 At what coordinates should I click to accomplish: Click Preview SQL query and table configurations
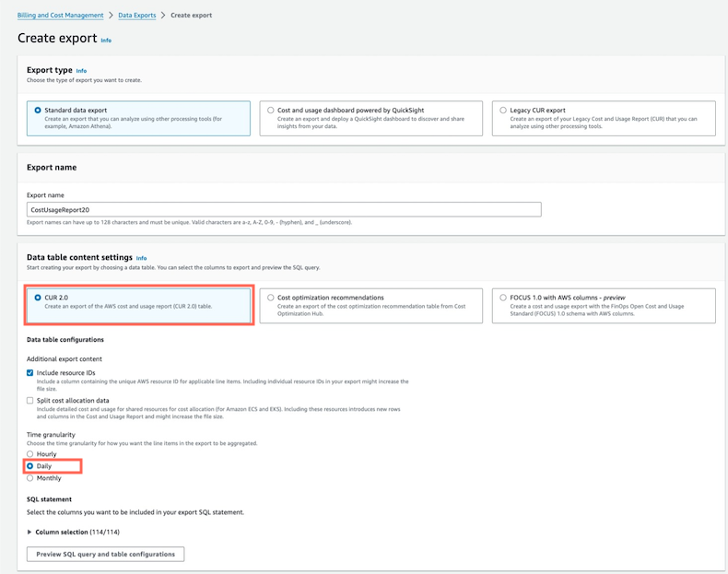point(105,554)
